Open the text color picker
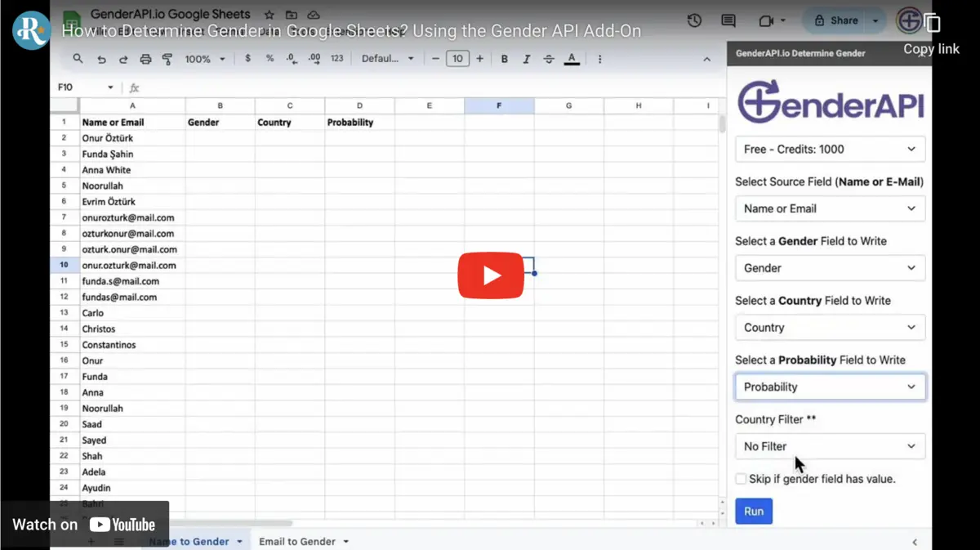Screen dimensions: 980x550 coord(572,59)
